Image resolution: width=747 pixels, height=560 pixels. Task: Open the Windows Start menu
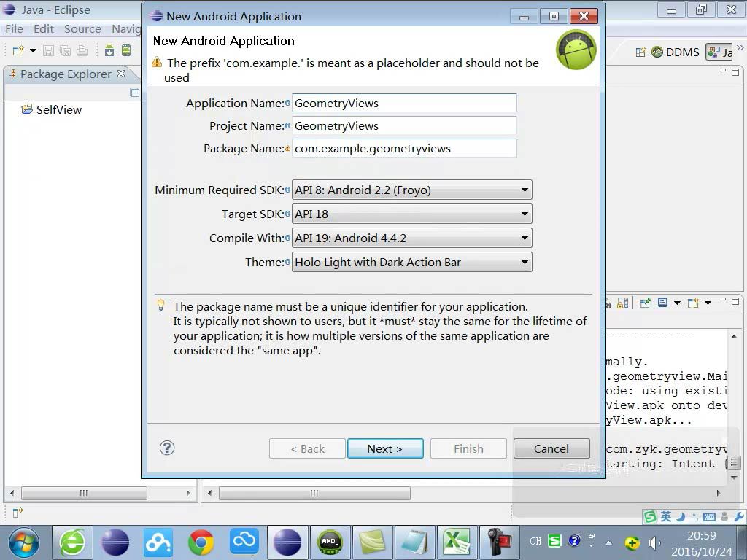point(23,542)
